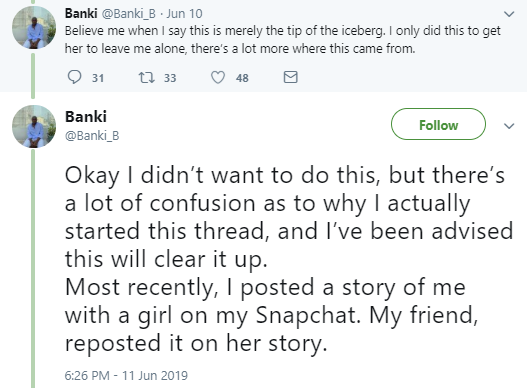Screen dimensions: 527x388
Task: Open Banki's avatar in the main tweet
Action: click(x=34, y=126)
